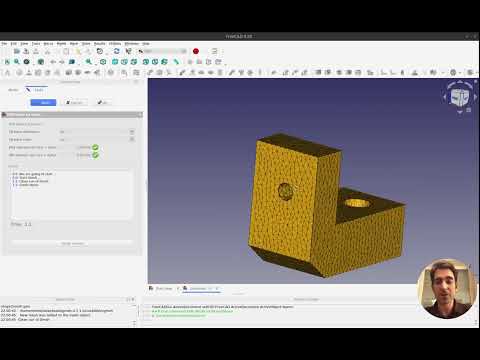Open the Element dimension combo box
480x360 pixels.
[x=97, y=132]
